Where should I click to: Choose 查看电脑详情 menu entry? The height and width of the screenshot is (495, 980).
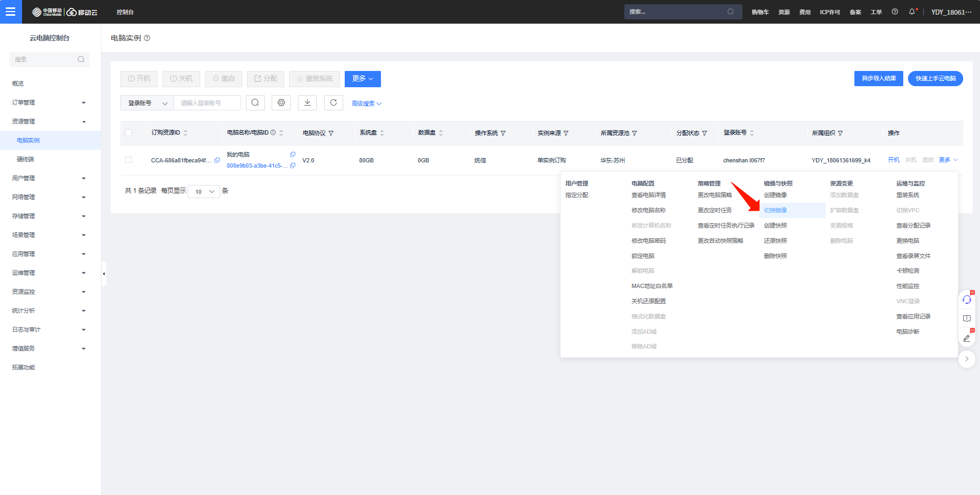click(x=648, y=195)
